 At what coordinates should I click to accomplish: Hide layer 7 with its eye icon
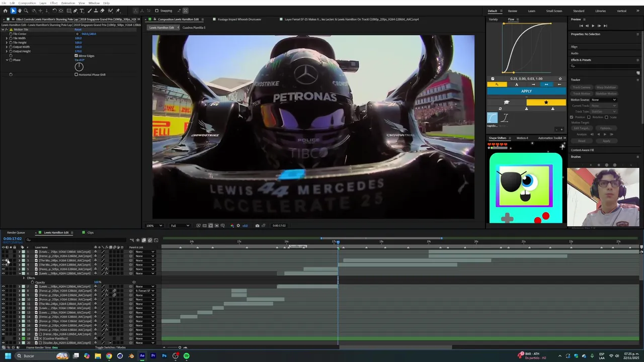(3, 287)
